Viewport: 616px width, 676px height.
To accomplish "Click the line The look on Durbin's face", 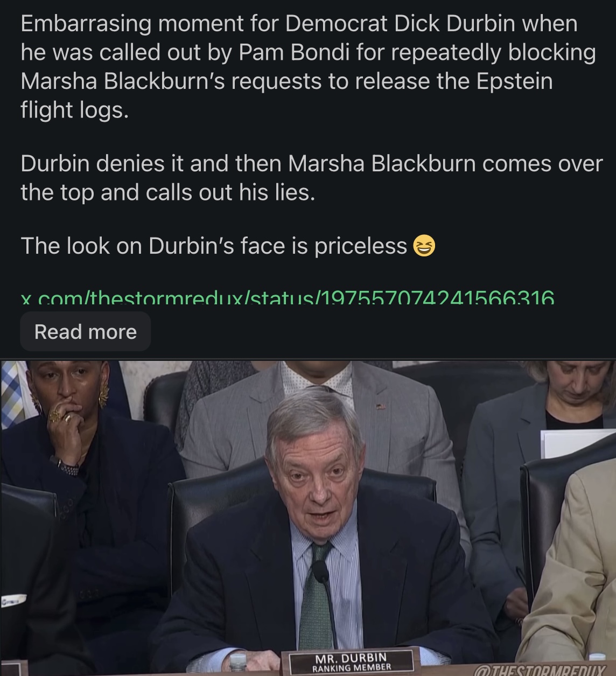I will tap(228, 246).
